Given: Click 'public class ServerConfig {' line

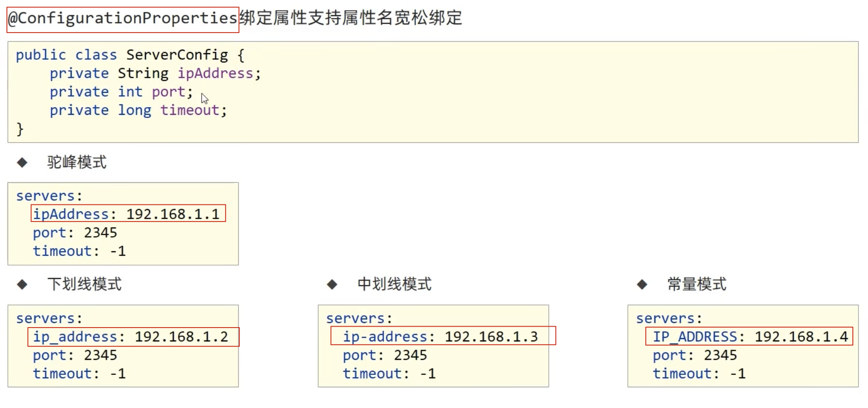Looking at the screenshot, I should point(130,55).
